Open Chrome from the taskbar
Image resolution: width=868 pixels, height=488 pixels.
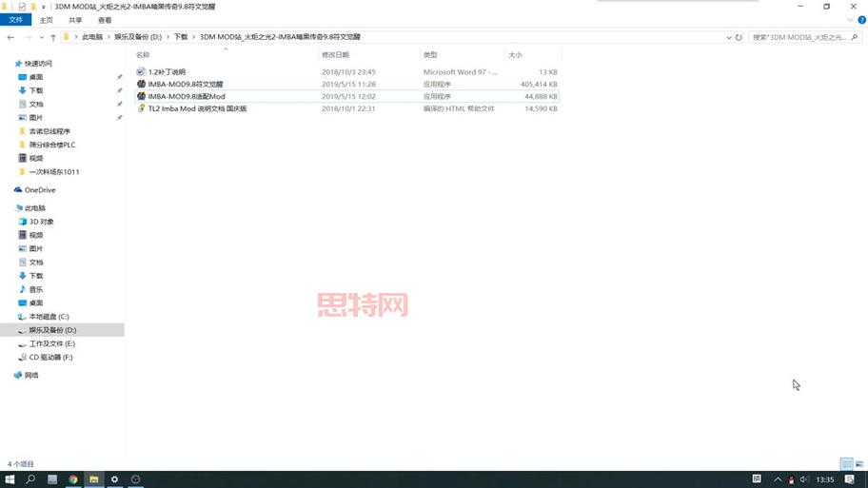(73, 479)
